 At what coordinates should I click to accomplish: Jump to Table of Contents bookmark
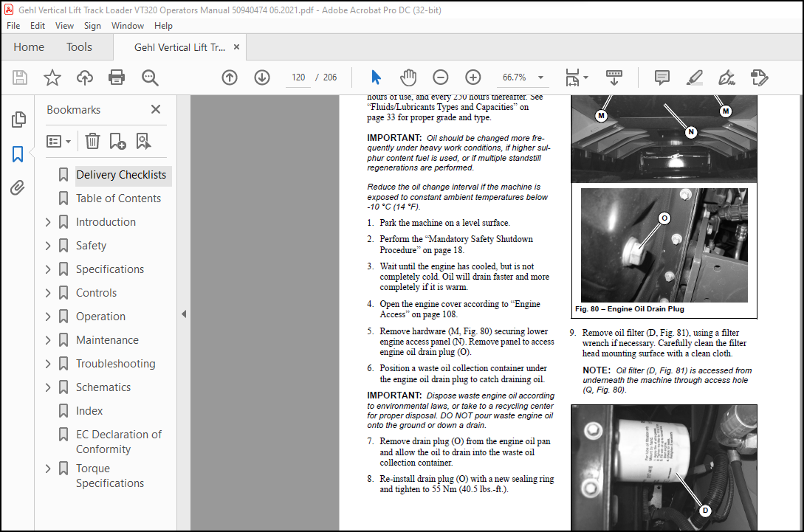[118, 198]
